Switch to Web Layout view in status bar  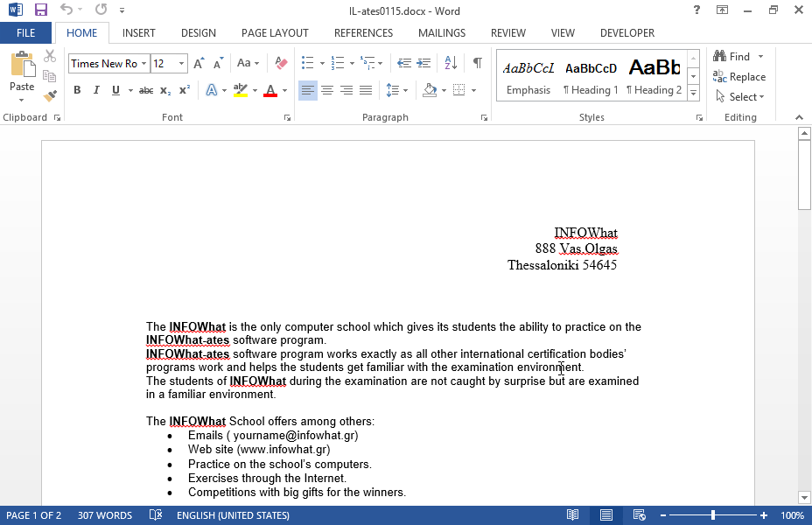tap(639, 515)
